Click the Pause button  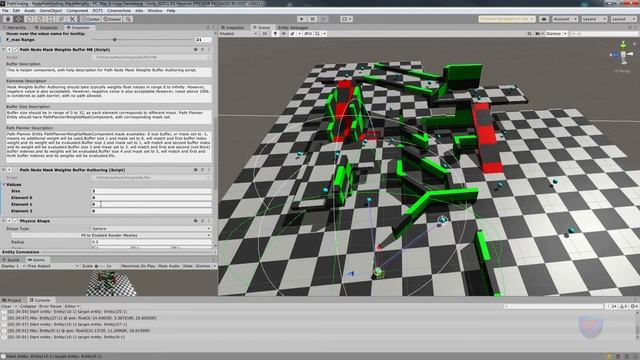pos(313,19)
